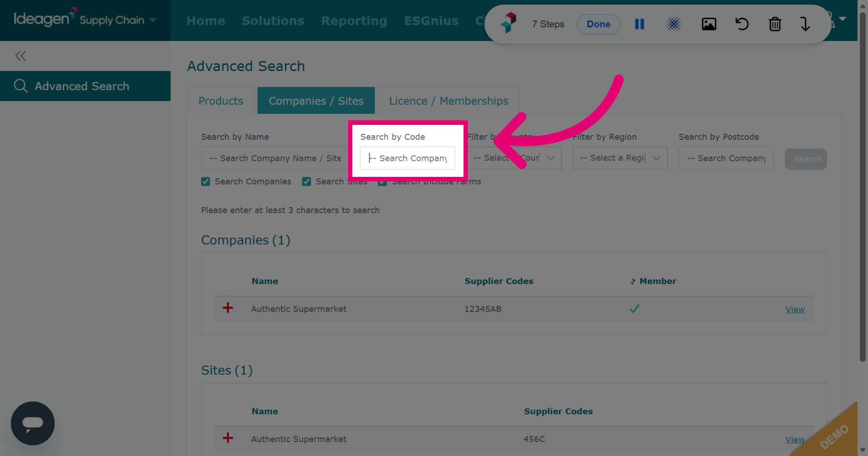The height and width of the screenshot is (456, 868).
Task: Switch to the Products tab
Action: tap(221, 101)
